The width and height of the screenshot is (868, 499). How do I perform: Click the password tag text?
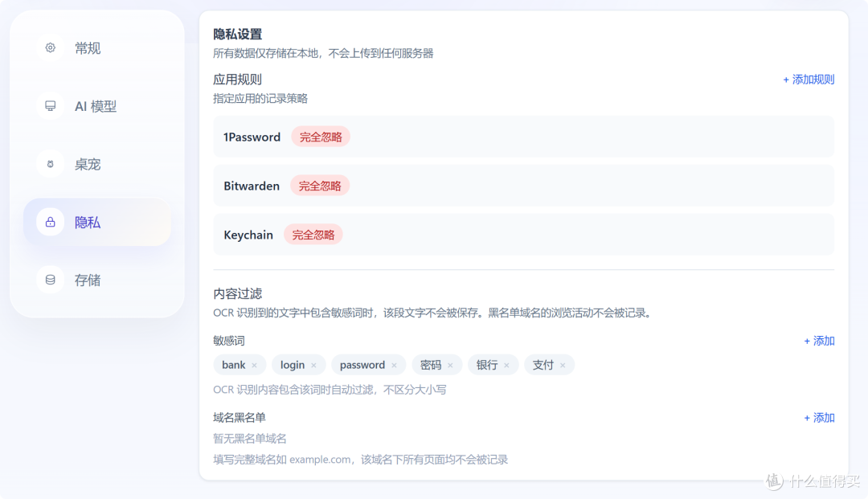point(362,365)
